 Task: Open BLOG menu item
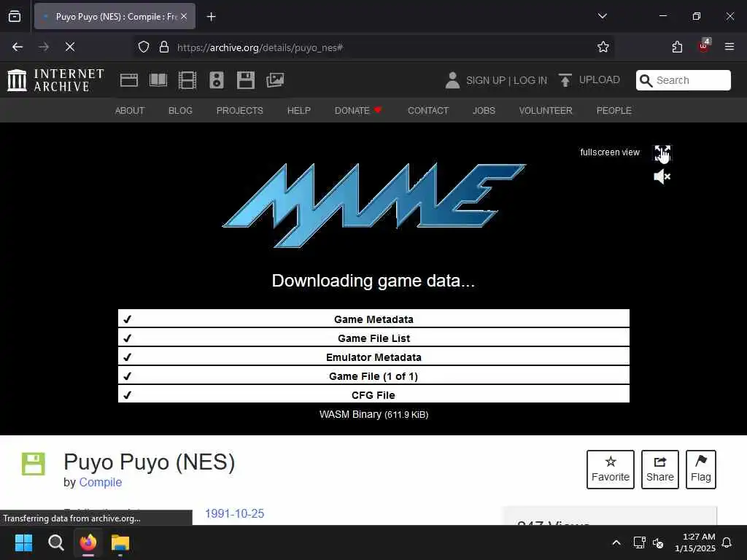click(x=180, y=111)
